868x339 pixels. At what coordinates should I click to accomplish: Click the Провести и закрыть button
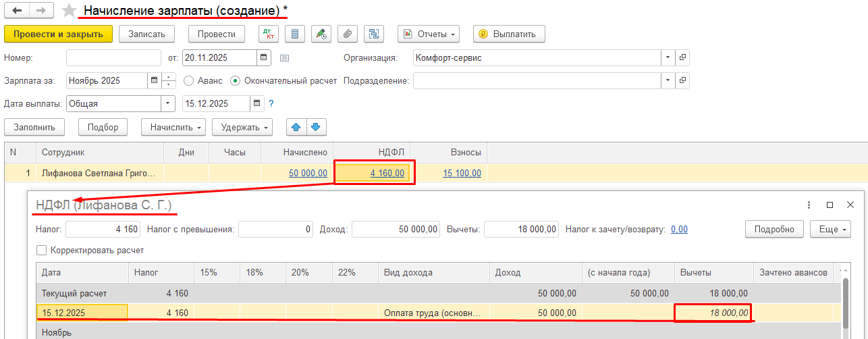(x=58, y=34)
